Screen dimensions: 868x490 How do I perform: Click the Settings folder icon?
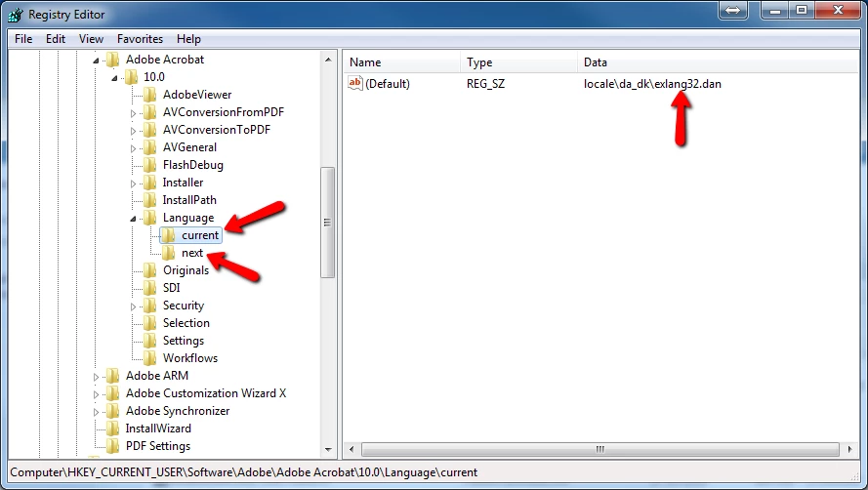tap(149, 341)
